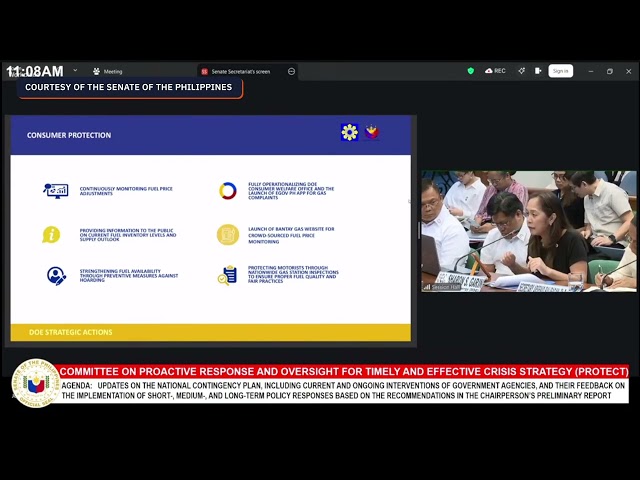Click the DOE sun logo on slide

point(350,132)
